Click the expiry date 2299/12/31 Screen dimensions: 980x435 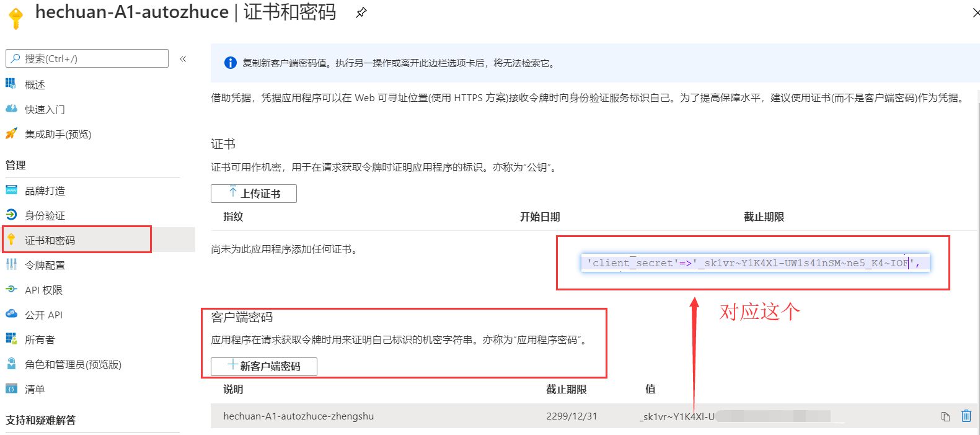[x=572, y=416]
